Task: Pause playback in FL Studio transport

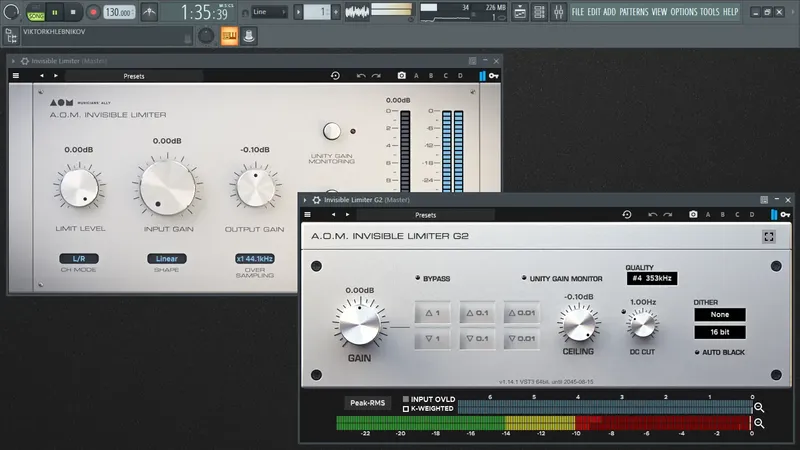Action: coord(55,12)
